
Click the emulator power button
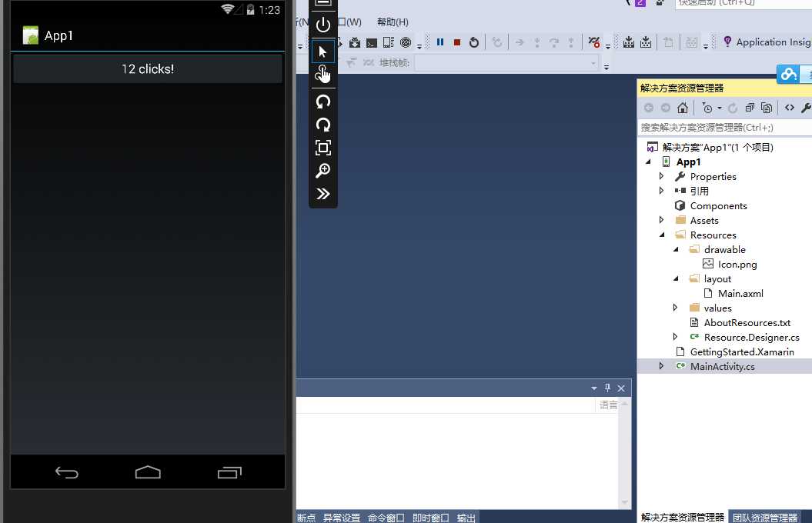click(323, 25)
